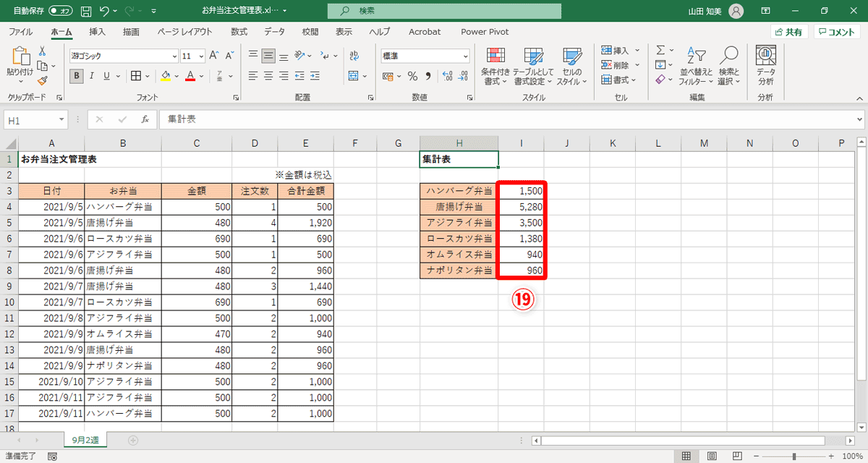The image size is (868, 463).
Task: Open Cell Styles (セルのスタイル)
Action: 571,65
